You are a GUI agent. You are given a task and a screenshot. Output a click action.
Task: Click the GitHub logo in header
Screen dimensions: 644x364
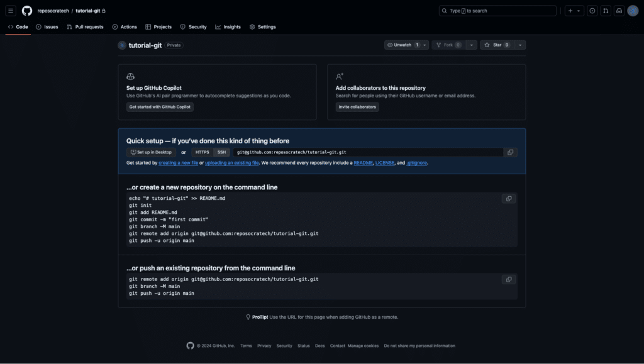[26, 11]
